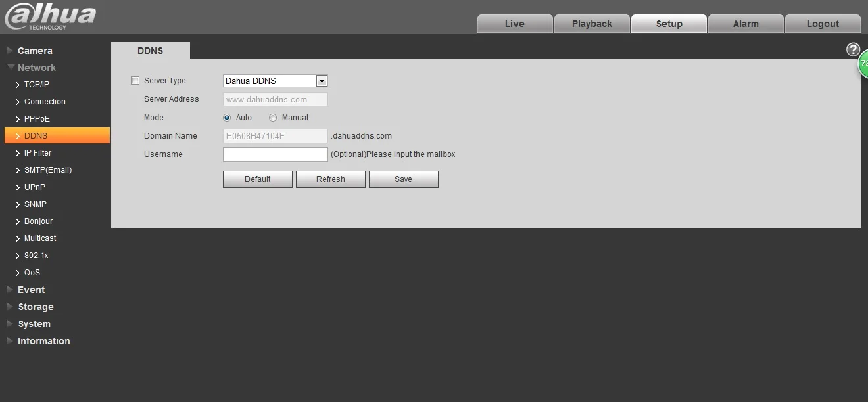Click the Server Address field
This screenshot has height=402, width=868.
[275, 99]
